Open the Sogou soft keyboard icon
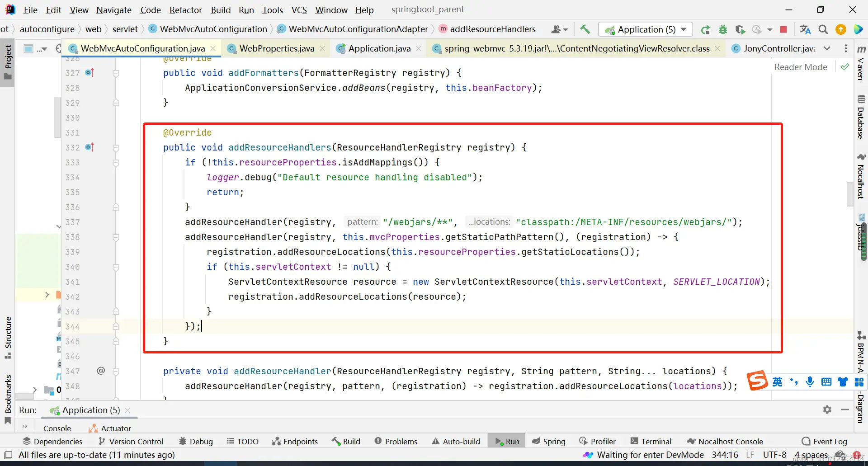 coord(826,382)
